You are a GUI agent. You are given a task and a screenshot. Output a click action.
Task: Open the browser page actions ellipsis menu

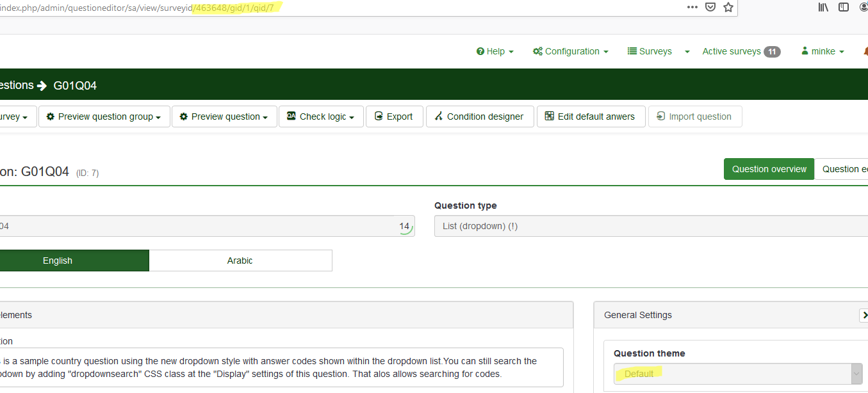click(692, 8)
